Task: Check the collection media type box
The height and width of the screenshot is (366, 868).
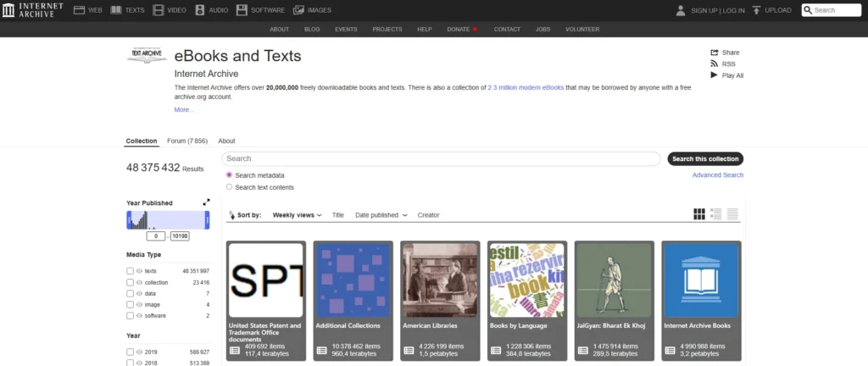Action: click(x=130, y=282)
